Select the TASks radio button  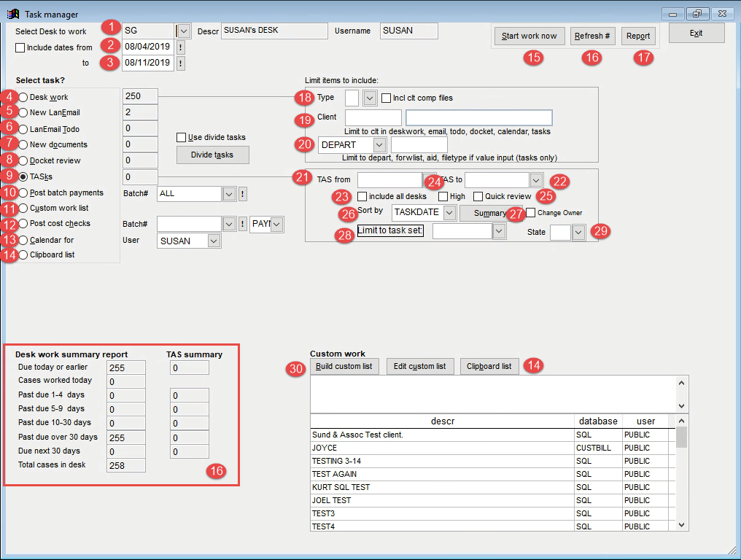pos(23,176)
